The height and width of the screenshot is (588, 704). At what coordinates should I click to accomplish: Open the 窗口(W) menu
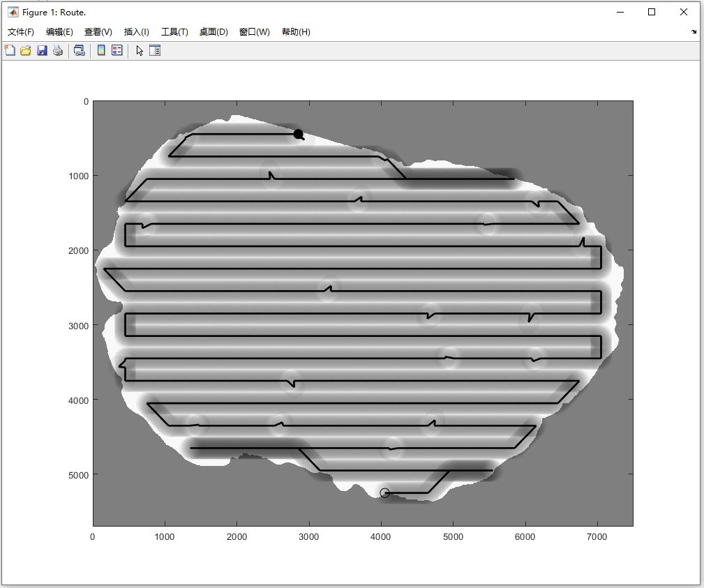(x=255, y=32)
